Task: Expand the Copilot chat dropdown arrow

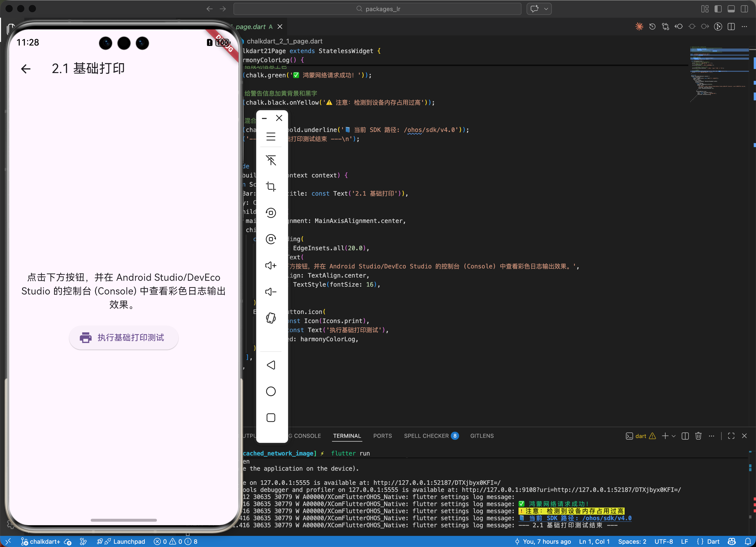Action: coord(546,9)
